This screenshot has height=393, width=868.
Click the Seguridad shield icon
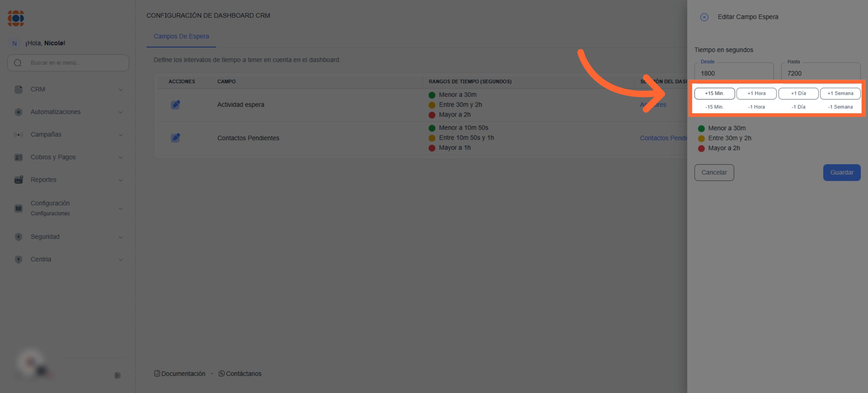click(18, 237)
